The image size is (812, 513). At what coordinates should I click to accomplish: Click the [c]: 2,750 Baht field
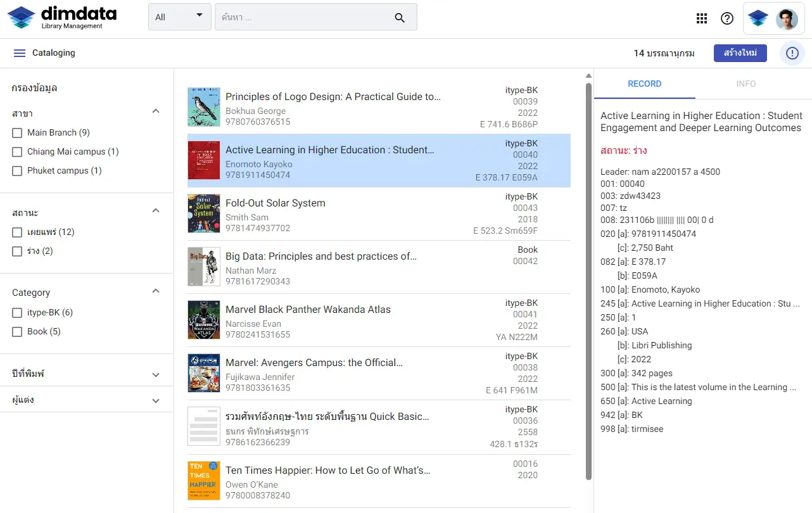[x=645, y=248]
